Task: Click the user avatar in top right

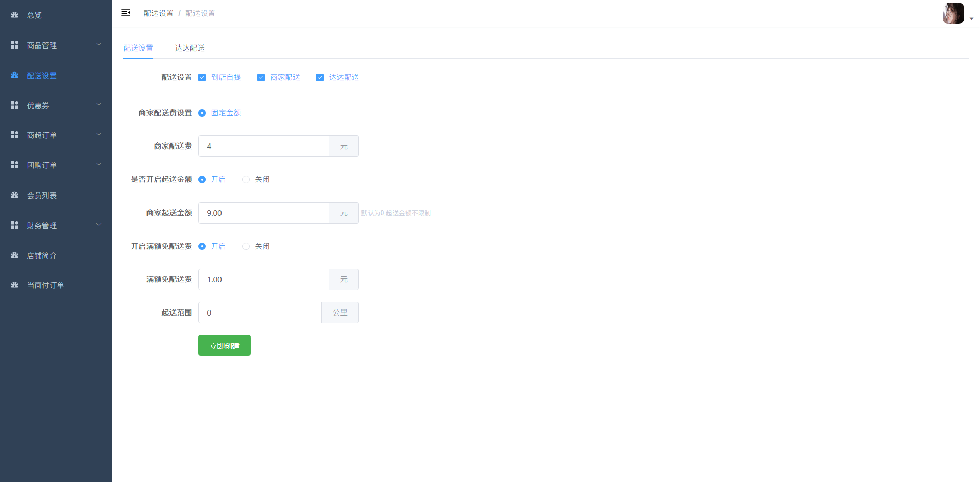Action: (x=953, y=13)
